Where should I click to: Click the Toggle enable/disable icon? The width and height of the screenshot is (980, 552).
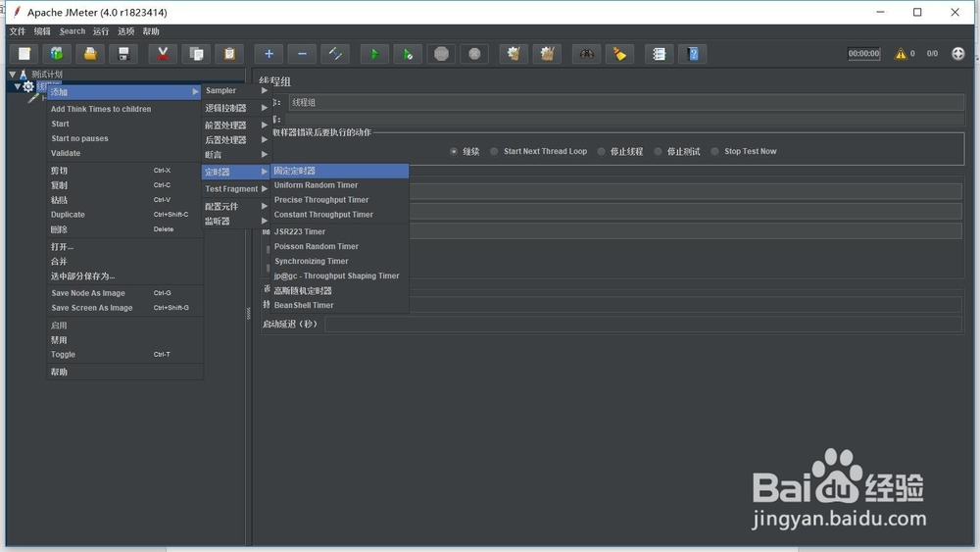(x=335, y=54)
